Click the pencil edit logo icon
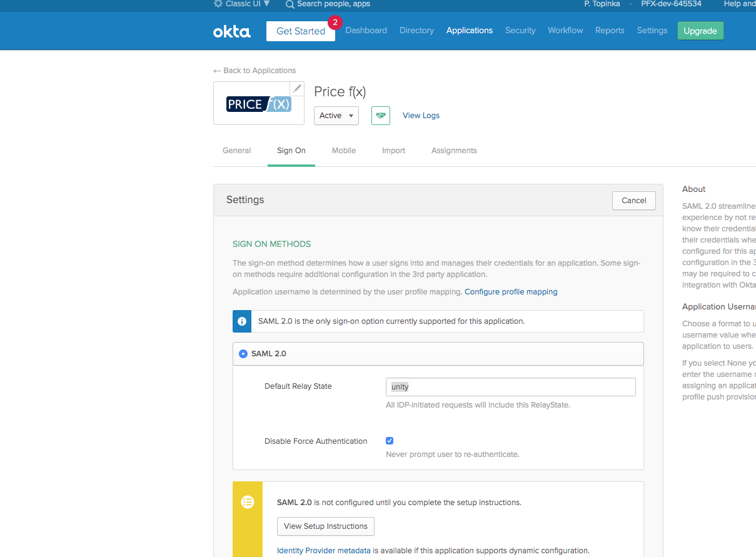 297,89
